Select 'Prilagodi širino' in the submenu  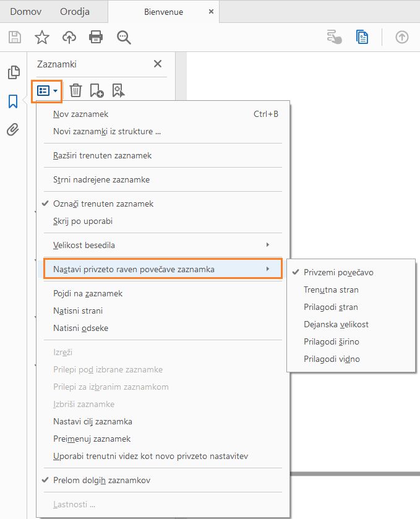(x=331, y=341)
